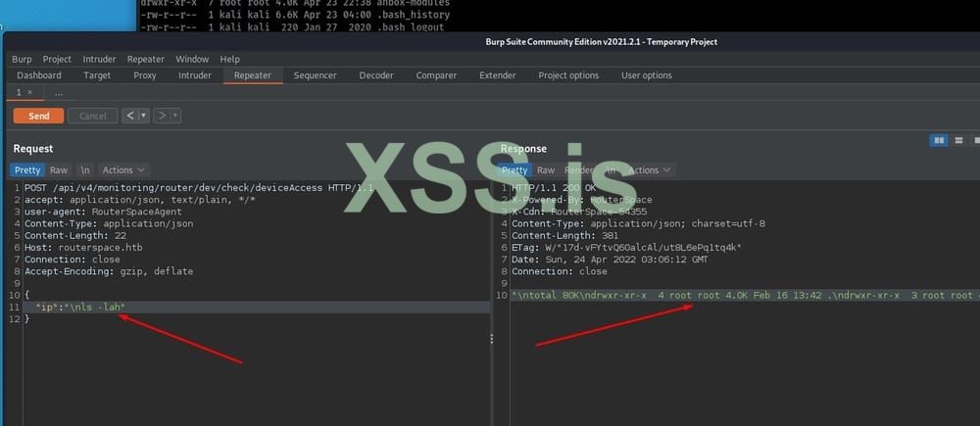Open the Burp menu

pyautogui.click(x=22, y=60)
